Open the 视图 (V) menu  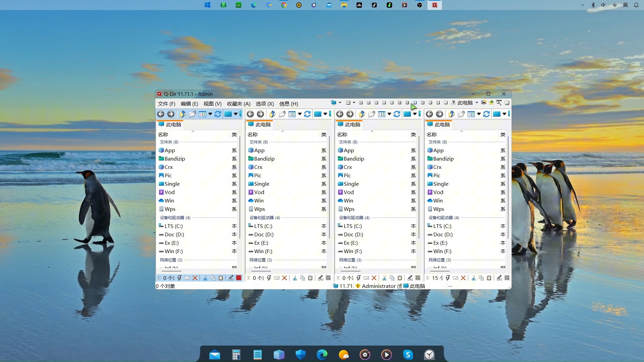(x=212, y=104)
